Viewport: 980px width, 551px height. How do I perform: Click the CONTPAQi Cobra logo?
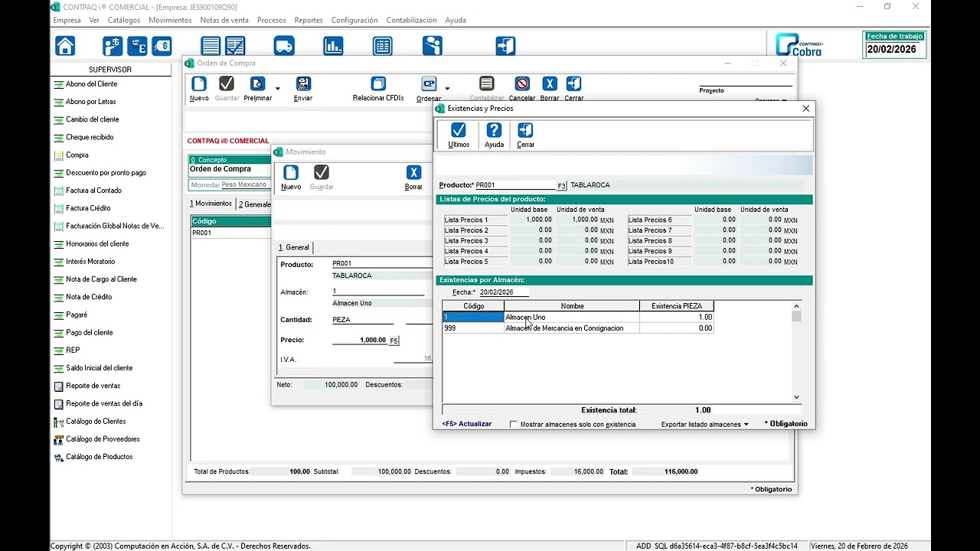799,44
